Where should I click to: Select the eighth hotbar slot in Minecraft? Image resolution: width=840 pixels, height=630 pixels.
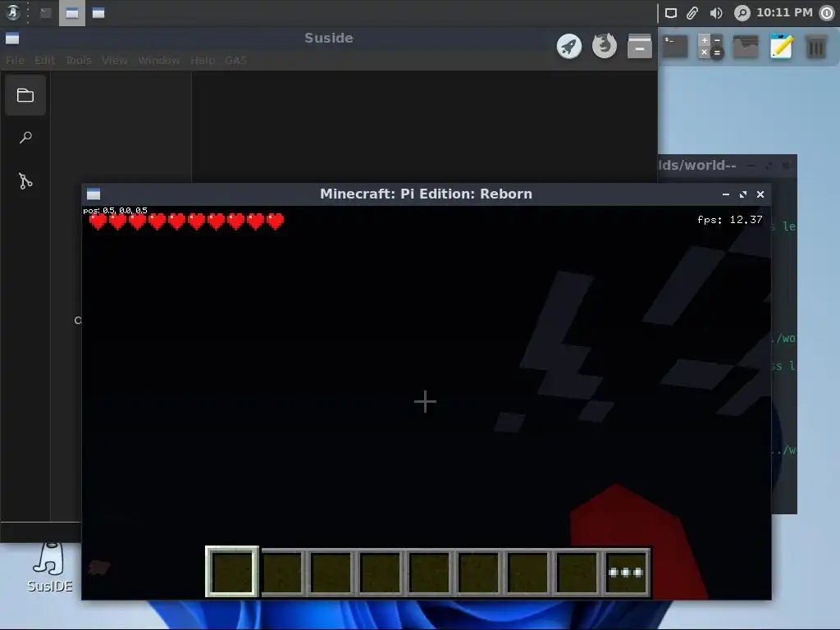point(577,573)
